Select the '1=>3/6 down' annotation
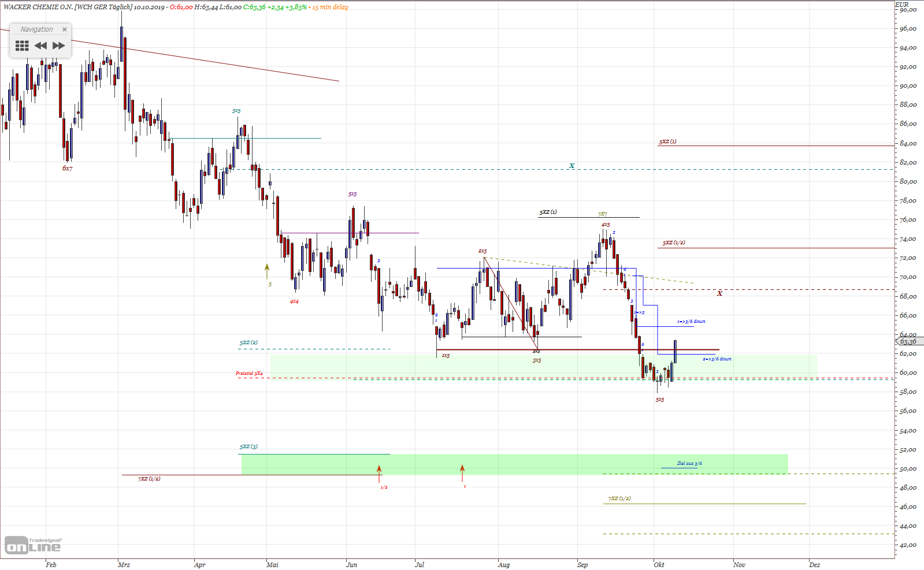The image size is (924, 570). 691,322
